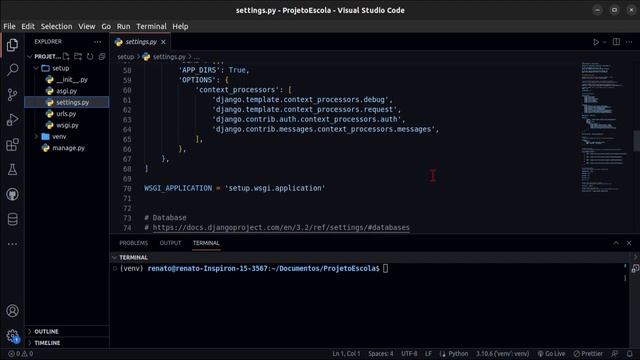Collapse the setup folder
Image resolution: width=640 pixels, height=360 pixels.
click(x=36, y=68)
